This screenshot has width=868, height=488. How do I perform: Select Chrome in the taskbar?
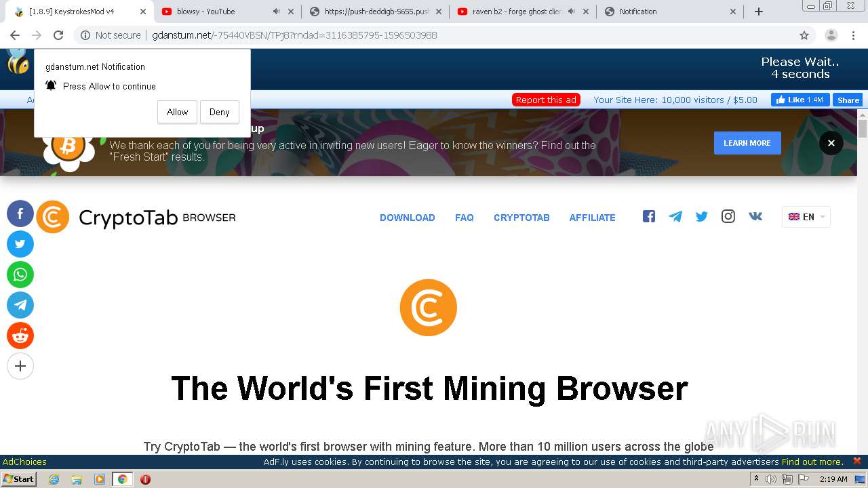tap(123, 479)
